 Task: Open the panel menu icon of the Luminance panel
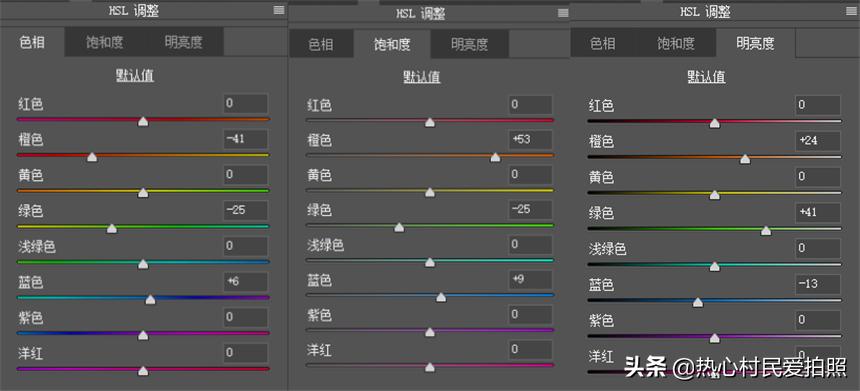[852, 10]
